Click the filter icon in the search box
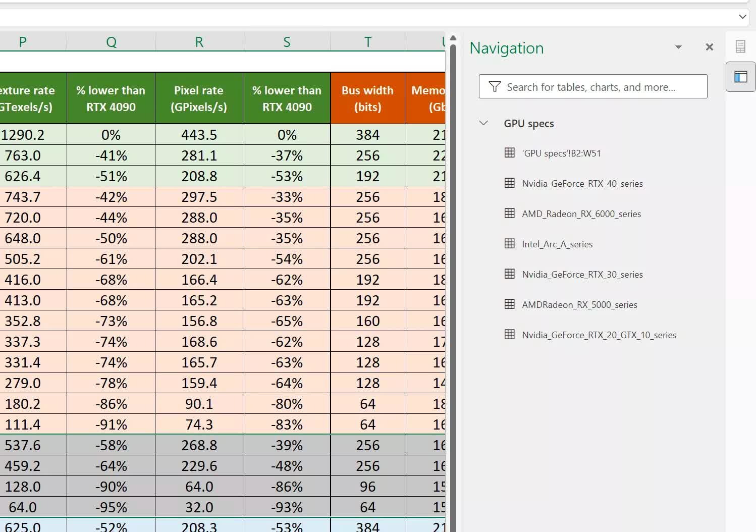 coord(495,87)
